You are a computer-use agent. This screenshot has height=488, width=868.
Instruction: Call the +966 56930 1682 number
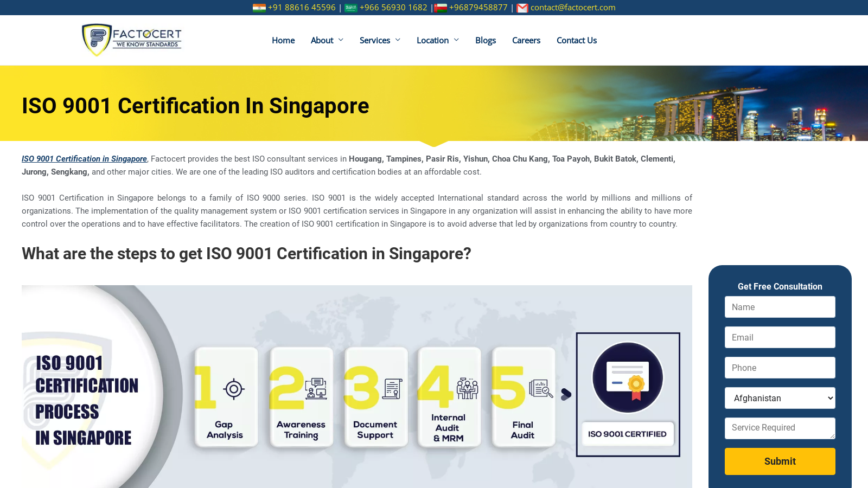(x=393, y=8)
